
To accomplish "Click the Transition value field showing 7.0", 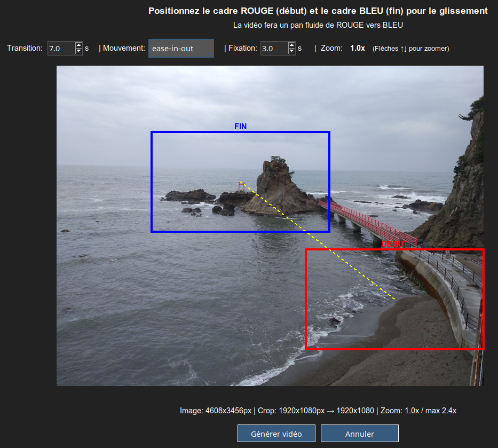I will (60, 49).
